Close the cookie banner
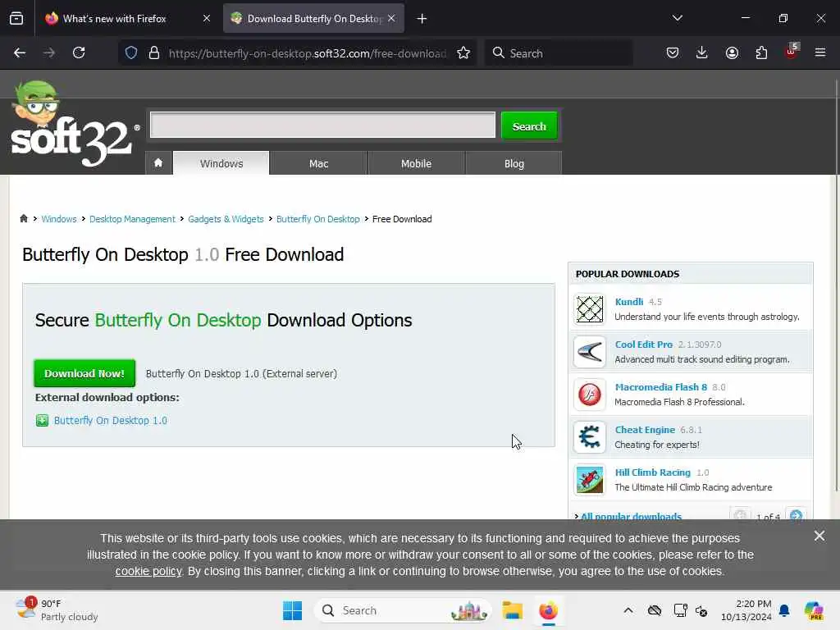Viewport: 840px width, 630px height. (819, 536)
